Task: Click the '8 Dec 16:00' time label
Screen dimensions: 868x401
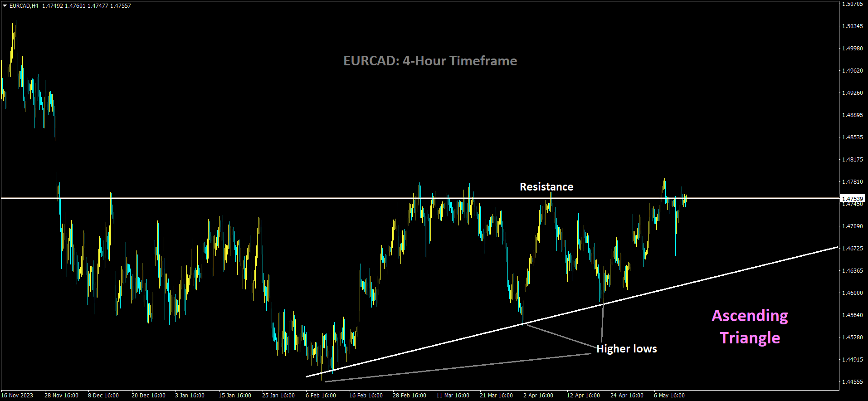Action: coord(103,395)
